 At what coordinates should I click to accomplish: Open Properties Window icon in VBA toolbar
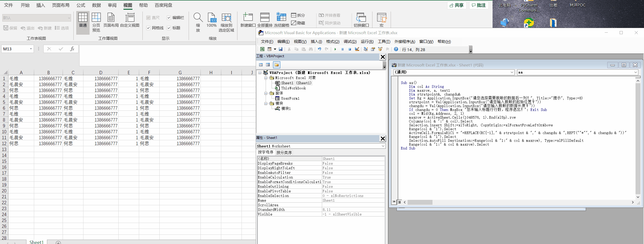(373, 49)
